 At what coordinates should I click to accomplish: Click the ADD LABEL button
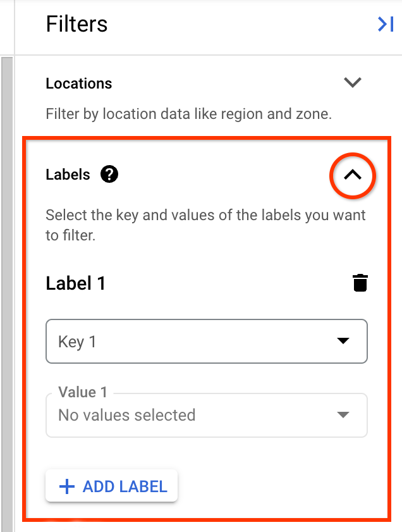111,486
